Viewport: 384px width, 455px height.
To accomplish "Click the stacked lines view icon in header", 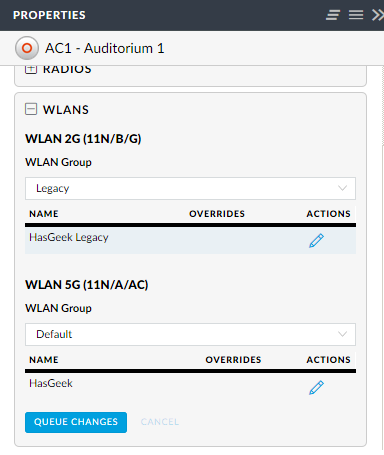I will (333, 15).
